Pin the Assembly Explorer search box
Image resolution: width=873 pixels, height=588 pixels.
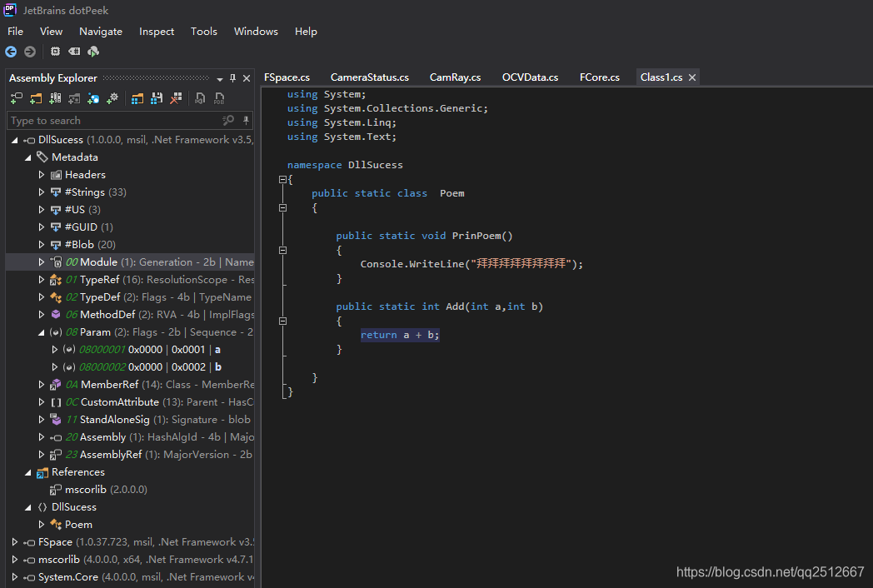246,120
